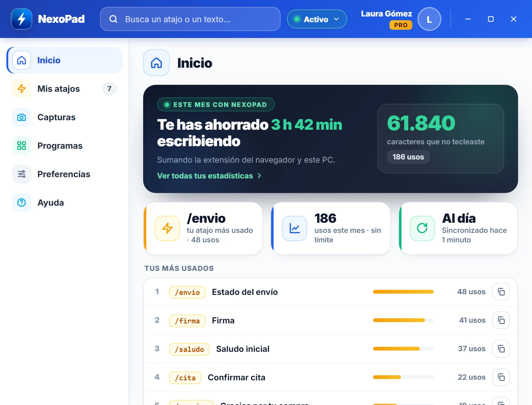
Task: Click the 48 usos count
Action: click(471, 292)
